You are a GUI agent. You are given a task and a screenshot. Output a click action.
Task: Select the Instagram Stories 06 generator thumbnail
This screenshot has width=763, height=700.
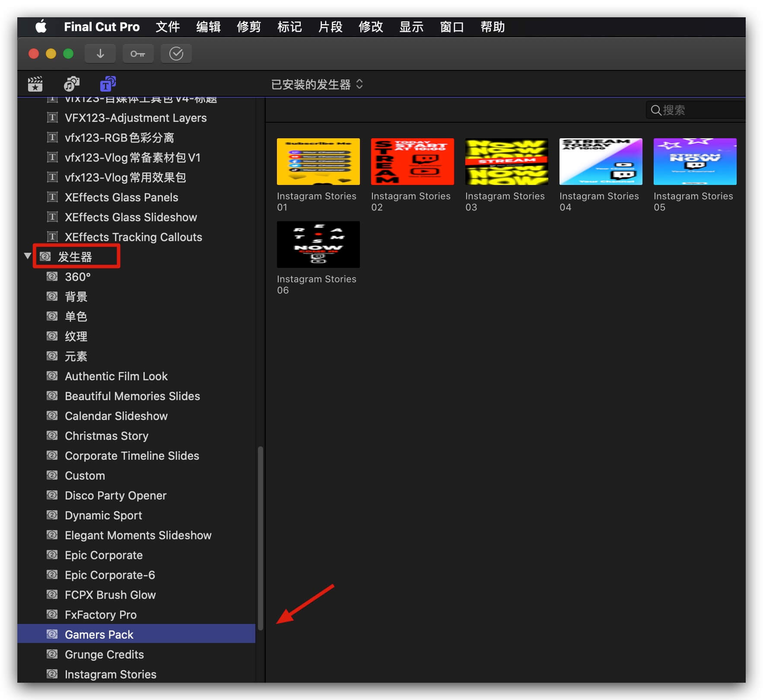pyautogui.click(x=318, y=245)
